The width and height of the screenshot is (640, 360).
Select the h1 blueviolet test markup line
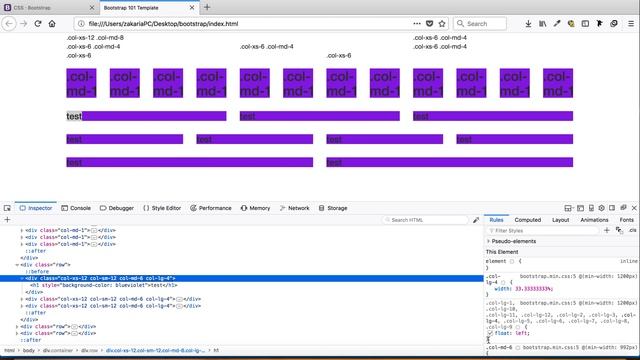(104, 285)
